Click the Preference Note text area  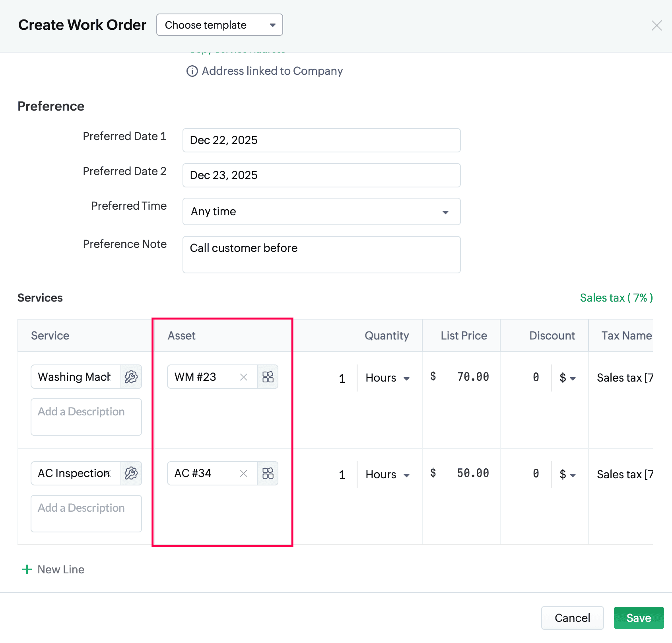[321, 255]
